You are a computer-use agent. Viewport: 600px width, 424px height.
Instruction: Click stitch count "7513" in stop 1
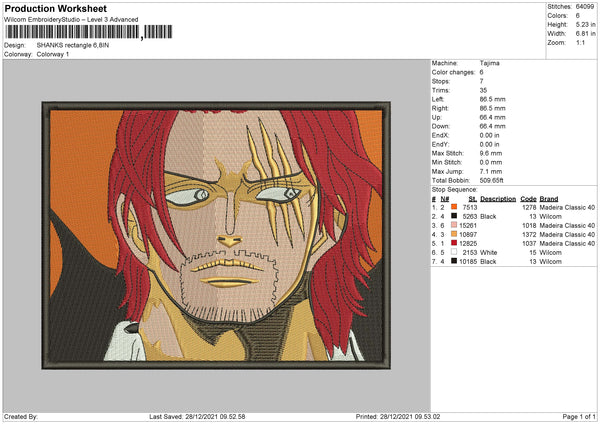pos(470,207)
